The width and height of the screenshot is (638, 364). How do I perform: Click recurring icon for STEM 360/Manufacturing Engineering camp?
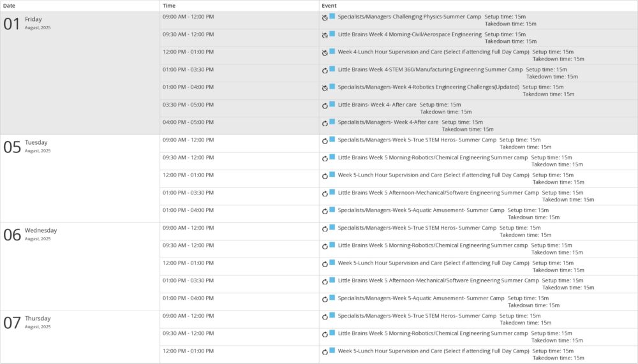(325, 71)
